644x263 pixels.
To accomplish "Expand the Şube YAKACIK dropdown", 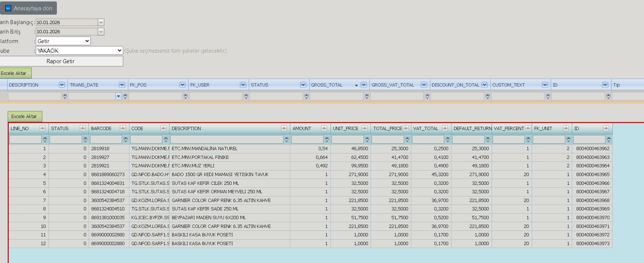I will click(x=79, y=51).
